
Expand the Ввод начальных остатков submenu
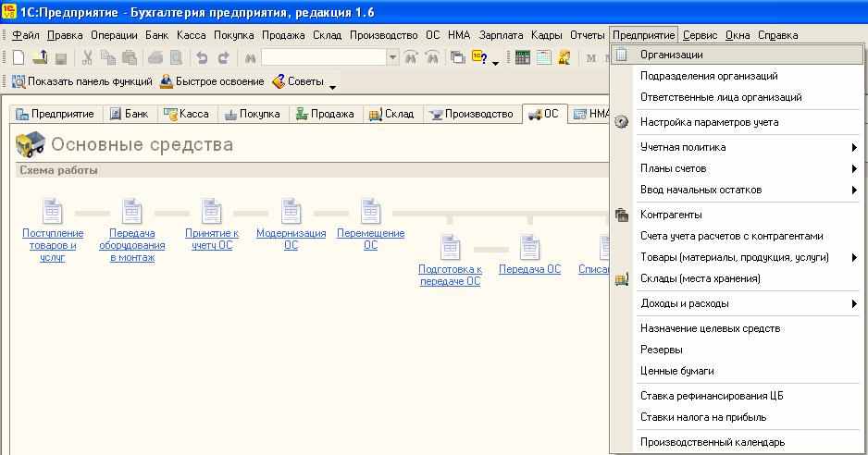click(854, 190)
